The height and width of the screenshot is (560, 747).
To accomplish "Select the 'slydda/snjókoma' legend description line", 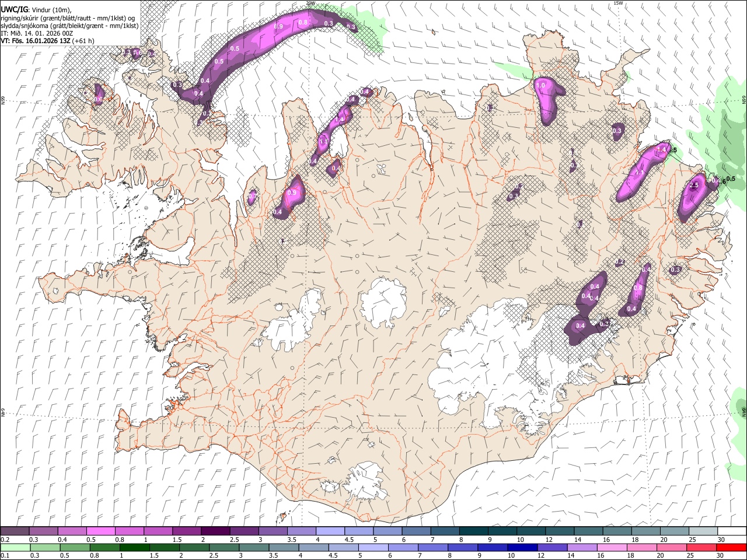I will point(69,26).
